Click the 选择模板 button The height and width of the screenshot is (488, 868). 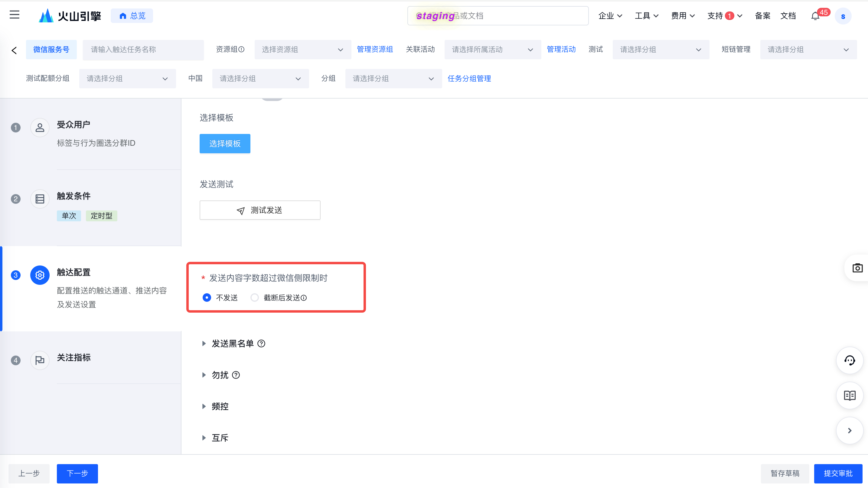pos(225,144)
